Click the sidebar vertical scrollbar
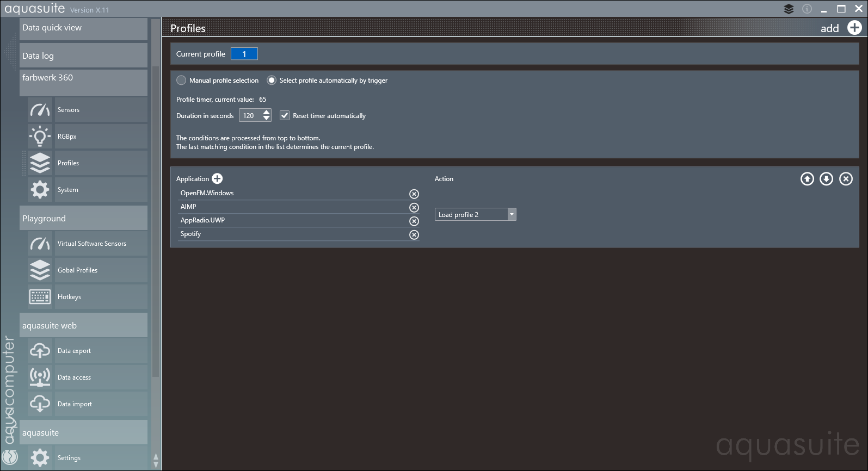 (x=156, y=218)
